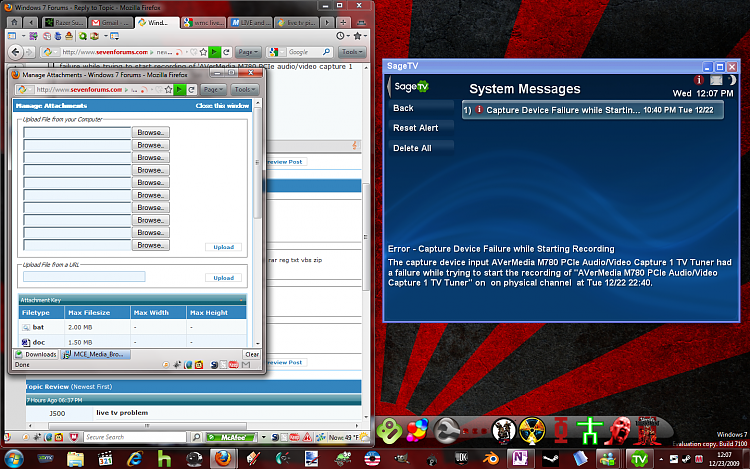Reload page in Manage Attachments window
Image resolution: width=750 pixels, height=469 pixels.
(191, 89)
